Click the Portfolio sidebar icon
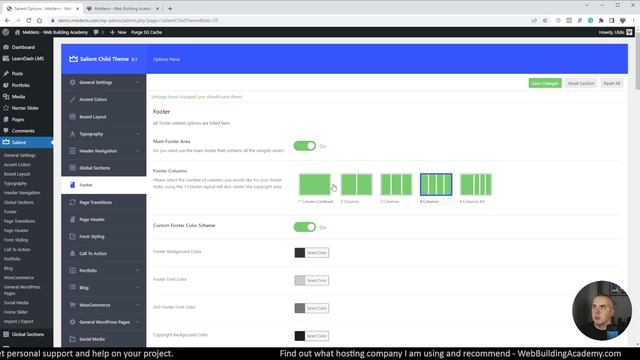The width and height of the screenshot is (640, 360). point(6,85)
